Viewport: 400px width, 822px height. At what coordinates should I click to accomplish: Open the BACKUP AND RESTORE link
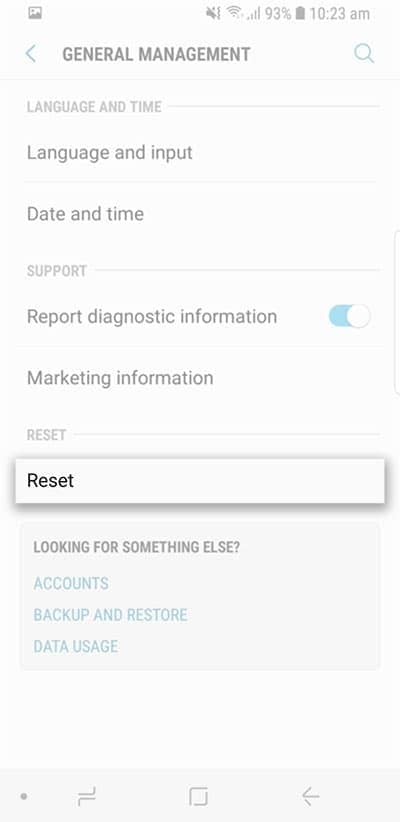110,615
